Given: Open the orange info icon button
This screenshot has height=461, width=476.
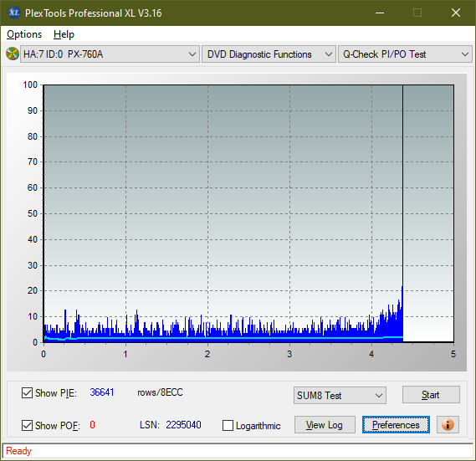Looking at the screenshot, I should pyautogui.click(x=448, y=424).
